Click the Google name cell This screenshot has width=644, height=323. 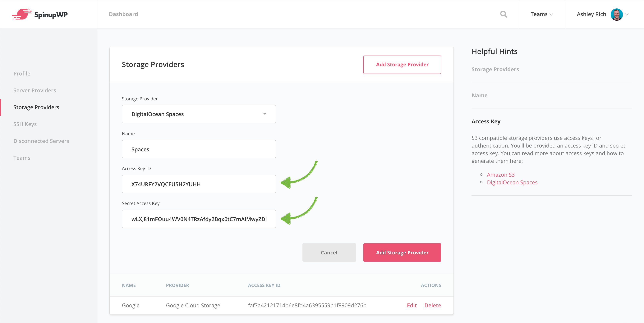(x=131, y=305)
